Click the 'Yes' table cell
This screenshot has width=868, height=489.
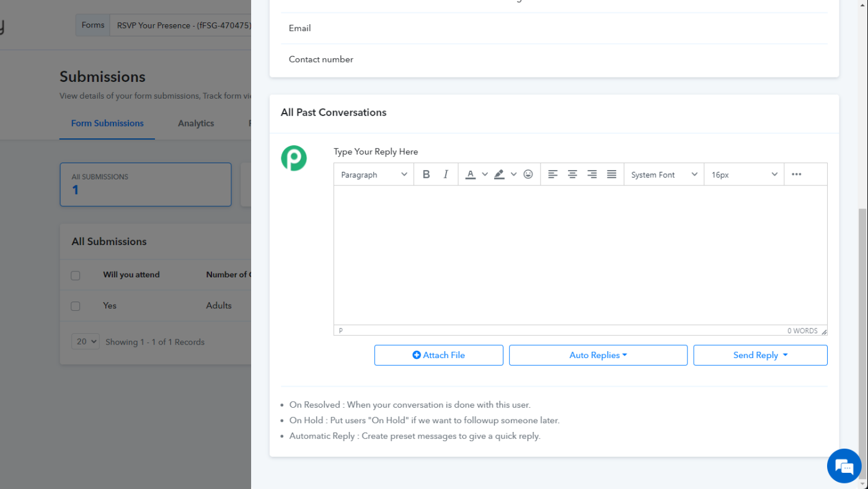[x=110, y=305]
